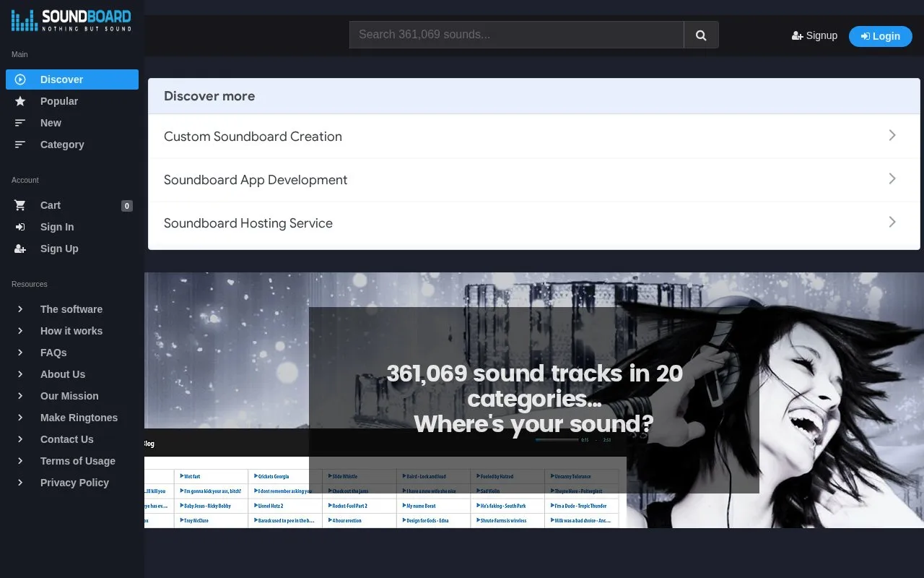924x578 pixels.
Task: Click the Make Ringtones link
Action: coord(79,418)
